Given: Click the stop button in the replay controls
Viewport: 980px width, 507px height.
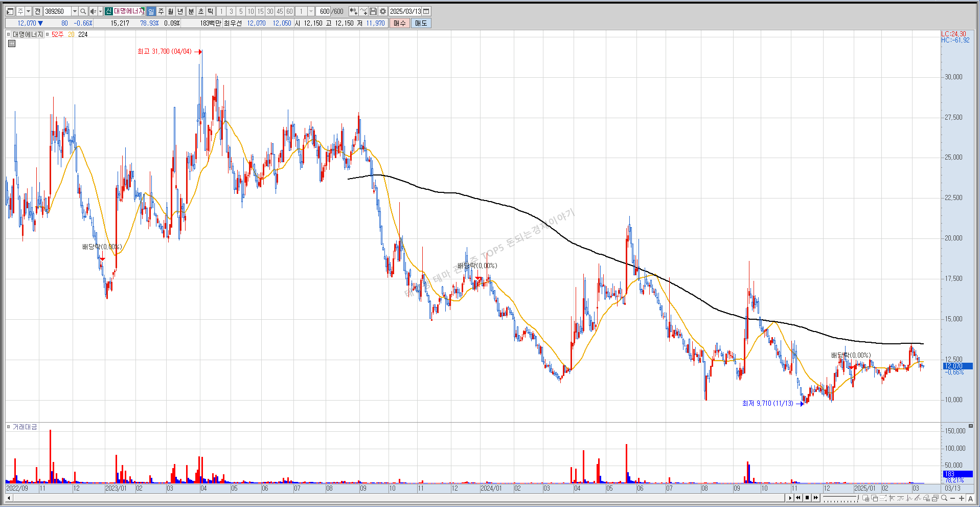Looking at the screenshot, I should pos(807,498).
